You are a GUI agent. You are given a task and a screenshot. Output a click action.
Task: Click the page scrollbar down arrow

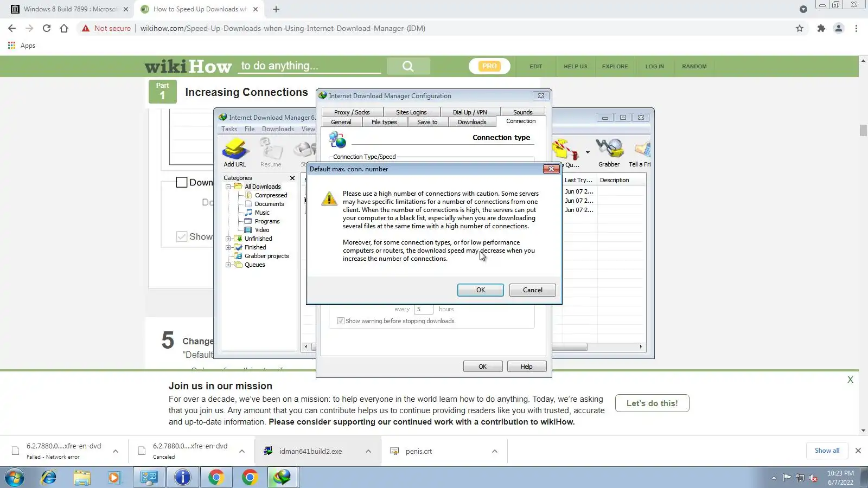click(863, 431)
